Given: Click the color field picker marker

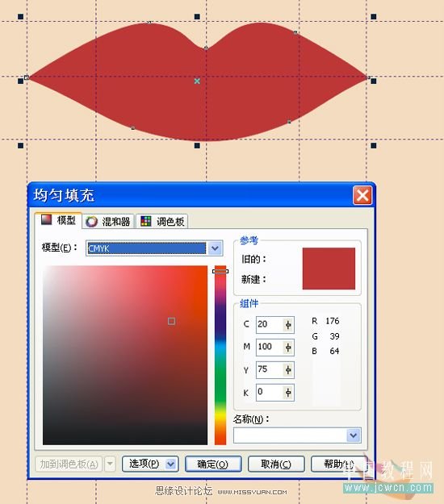Looking at the screenshot, I should coord(171,321).
